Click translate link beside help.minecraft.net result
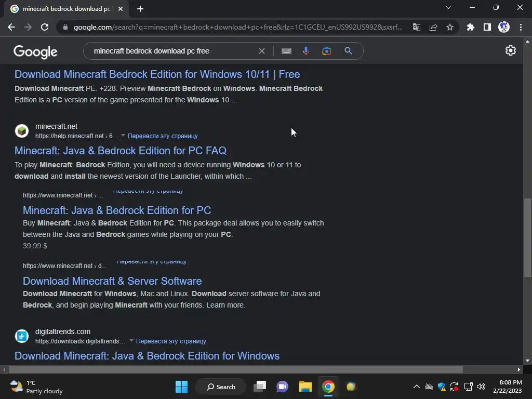 (x=163, y=136)
